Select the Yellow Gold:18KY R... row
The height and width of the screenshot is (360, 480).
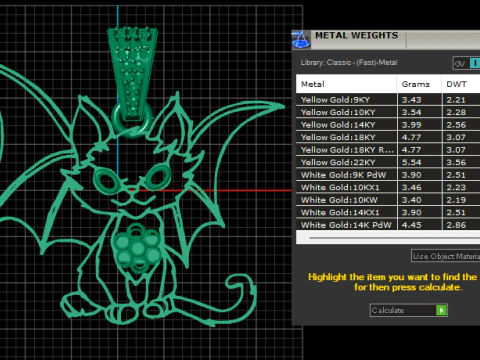388,150
